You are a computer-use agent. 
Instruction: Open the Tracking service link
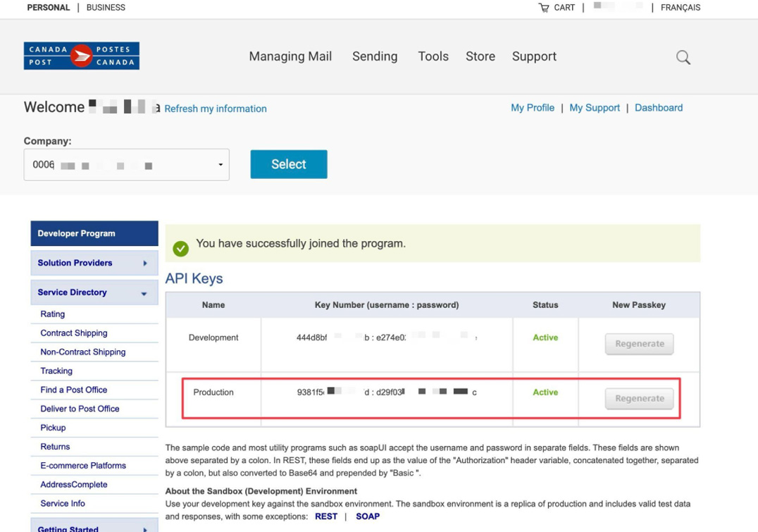coord(56,371)
